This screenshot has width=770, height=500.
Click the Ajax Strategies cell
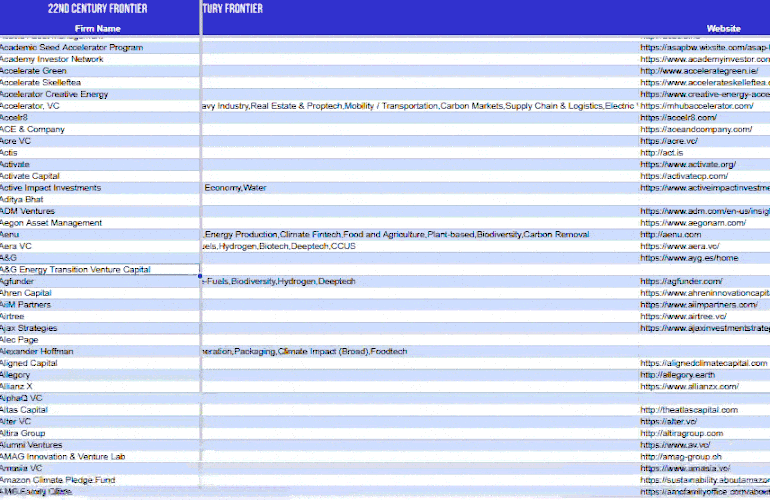pos(100,328)
